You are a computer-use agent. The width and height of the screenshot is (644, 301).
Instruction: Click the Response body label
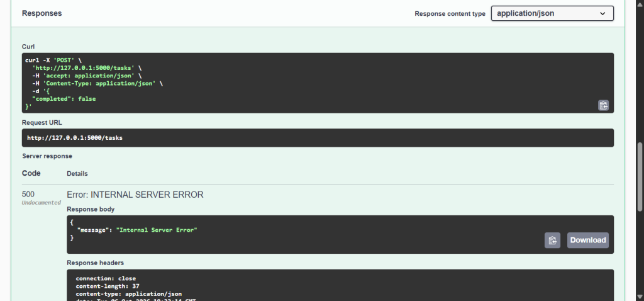point(91,209)
